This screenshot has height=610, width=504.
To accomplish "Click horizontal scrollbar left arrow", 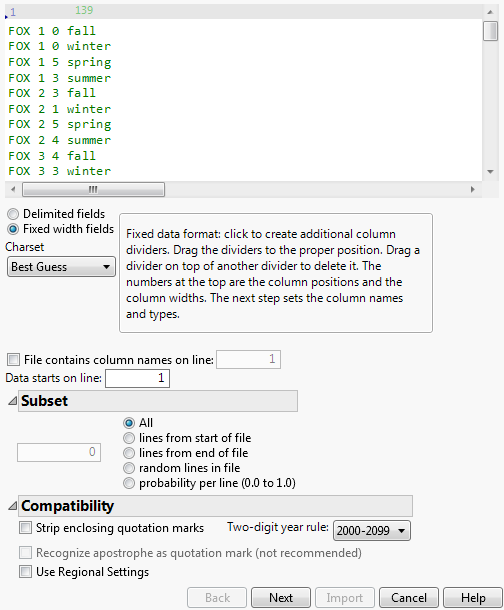I will point(13,189).
